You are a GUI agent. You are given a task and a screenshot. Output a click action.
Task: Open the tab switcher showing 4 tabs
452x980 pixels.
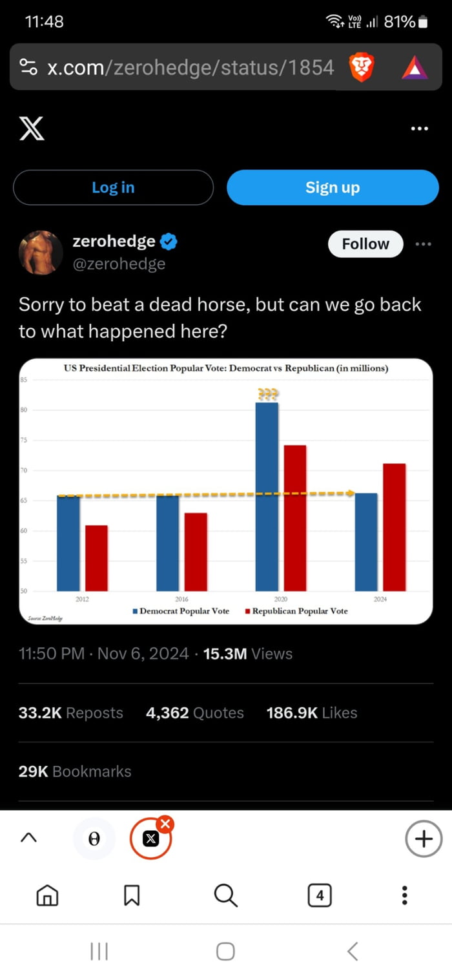pos(320,895)
